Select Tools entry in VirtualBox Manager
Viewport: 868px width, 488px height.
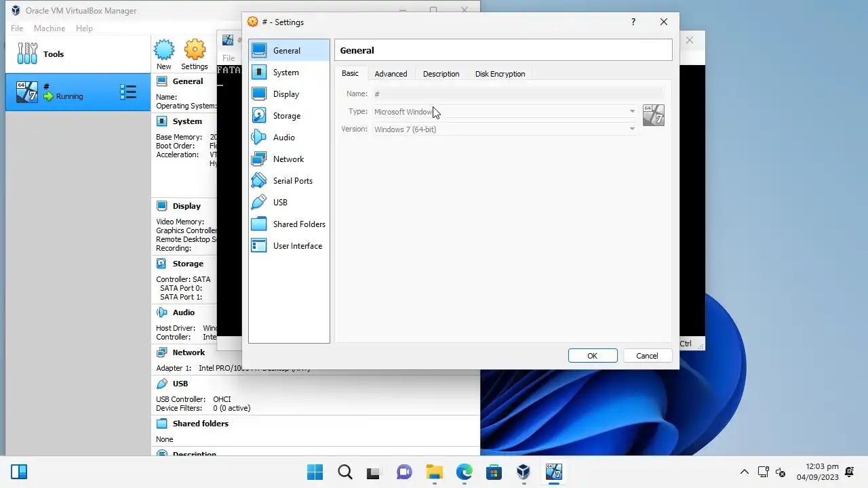tap(77, 54)
